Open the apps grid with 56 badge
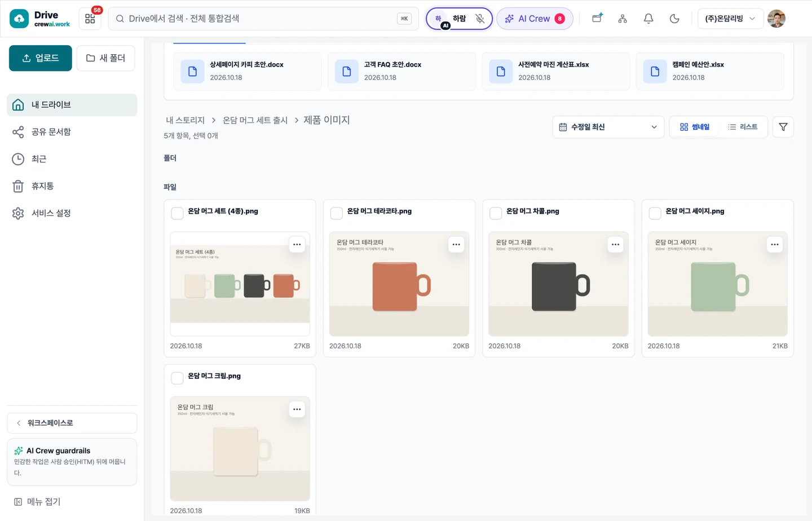The image size is (812, 521). pos(90,19)
